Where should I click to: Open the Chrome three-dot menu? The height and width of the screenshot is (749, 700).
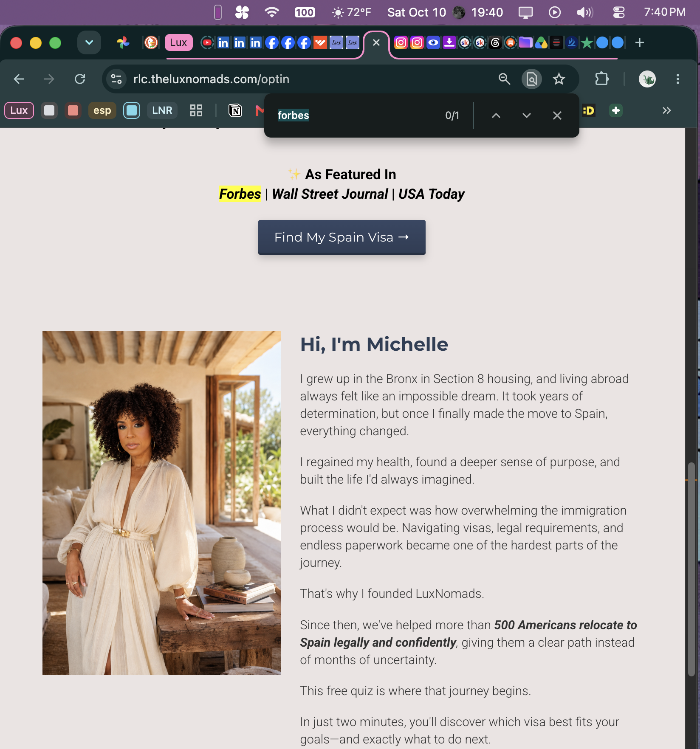pyautogui.click(x=678, y=79)
